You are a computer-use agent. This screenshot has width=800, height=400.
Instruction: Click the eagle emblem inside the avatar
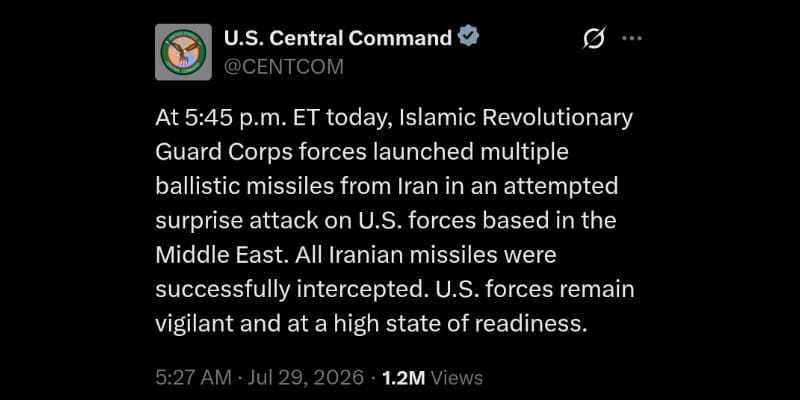point(183,52)
